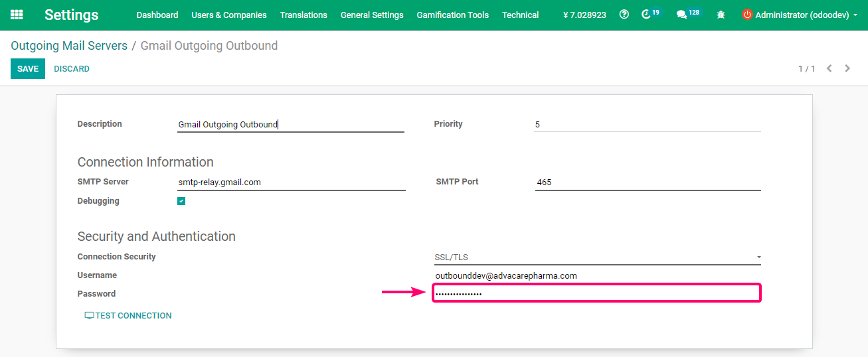
Task: Click the DISCARD button
Action: pyautogui.click(x=72, y=69)
